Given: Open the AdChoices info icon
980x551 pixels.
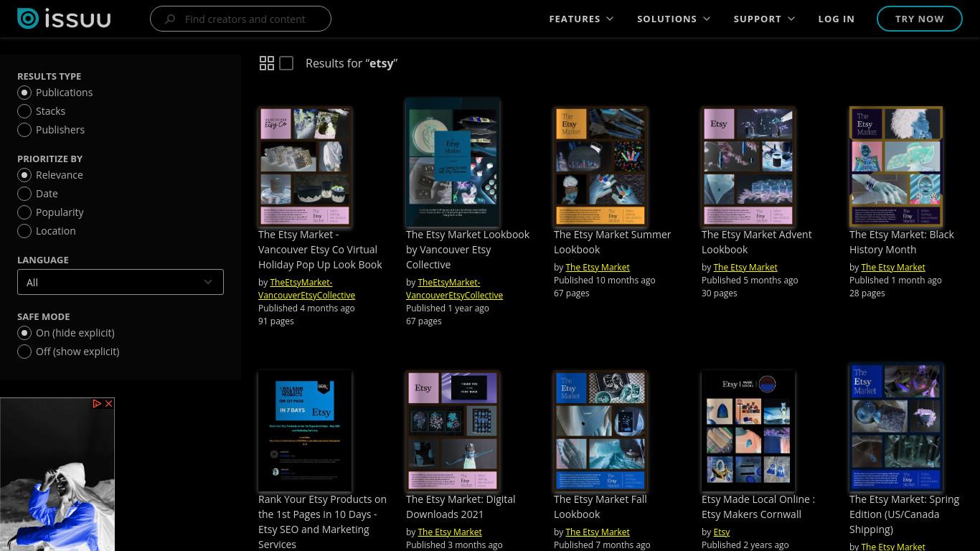Looking at the screenshot, I should (x=98, y=404).
